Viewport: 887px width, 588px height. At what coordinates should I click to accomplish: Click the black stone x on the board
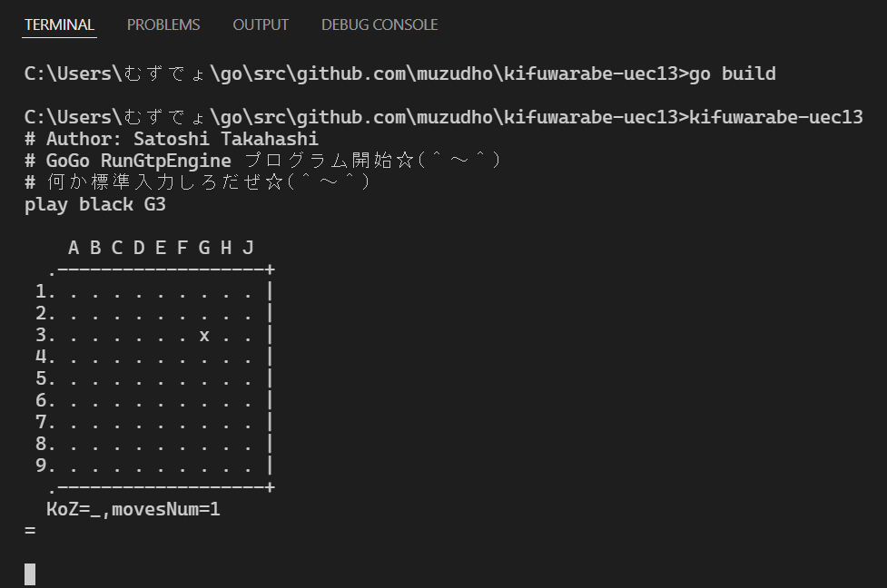pyautogui.click(x=204, y=336)
